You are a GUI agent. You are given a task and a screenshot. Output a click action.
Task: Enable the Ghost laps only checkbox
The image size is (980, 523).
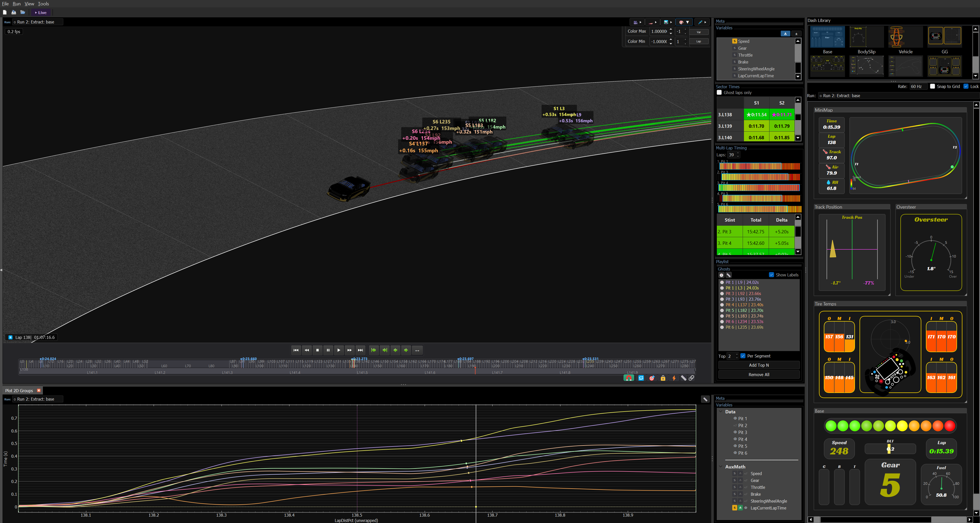coord(719,92)
